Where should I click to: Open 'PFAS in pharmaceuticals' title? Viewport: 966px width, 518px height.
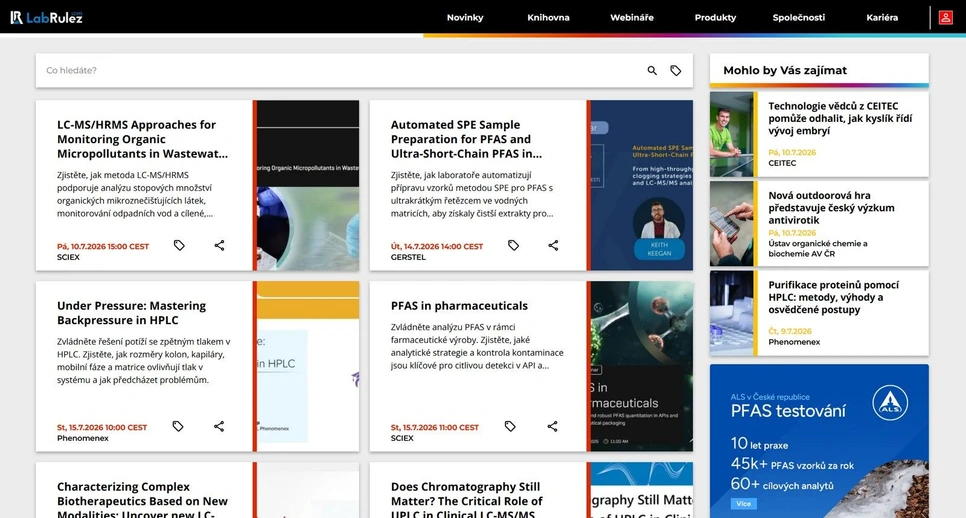coord(459,306)
